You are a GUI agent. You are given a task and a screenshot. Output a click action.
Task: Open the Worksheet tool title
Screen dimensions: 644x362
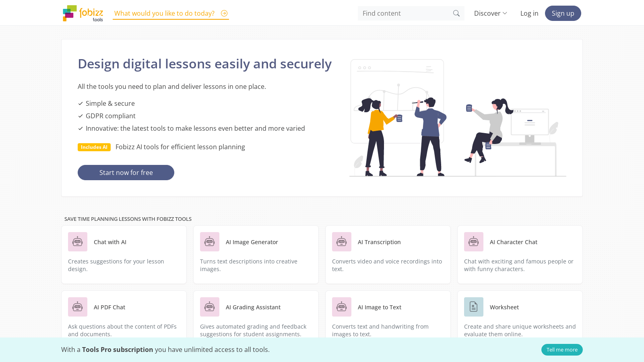click(504, 307)
